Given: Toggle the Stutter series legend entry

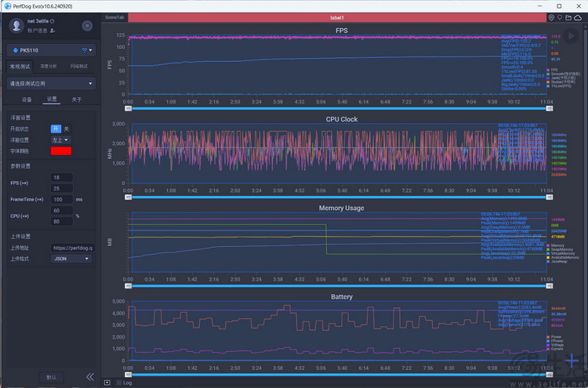Looking at the screenshot, I should [561, 82].
